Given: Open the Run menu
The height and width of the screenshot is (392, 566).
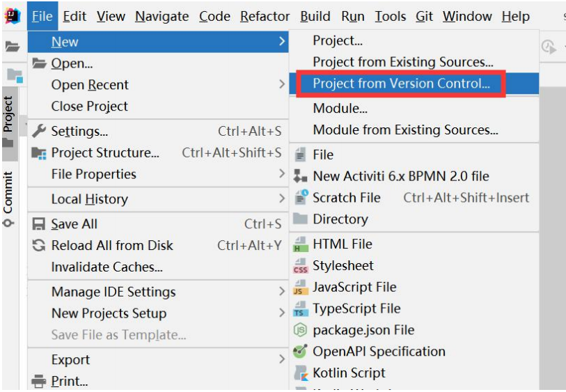Looking at the screenshot, I should (x=353, y=16).
